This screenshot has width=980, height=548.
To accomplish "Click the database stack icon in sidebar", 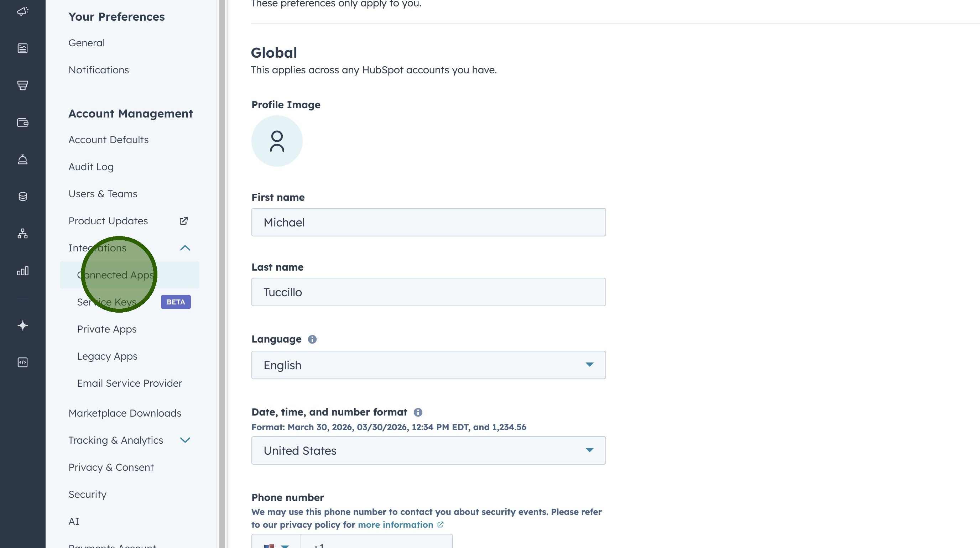I will [x=22, y=197].
